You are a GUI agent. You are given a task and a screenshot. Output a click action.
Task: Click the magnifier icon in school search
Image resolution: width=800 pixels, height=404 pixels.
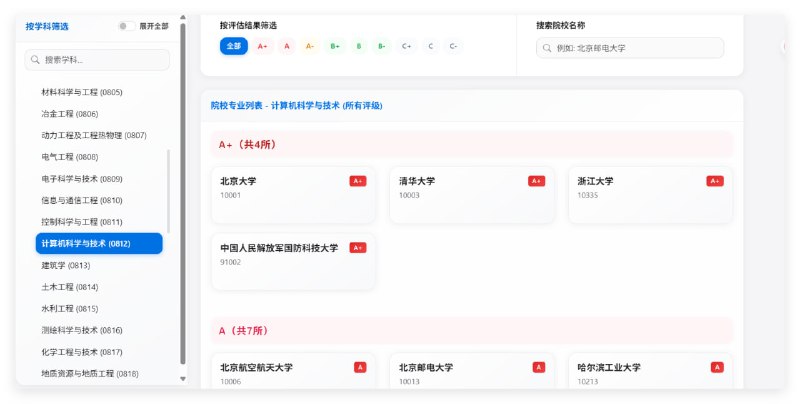[547, 48]
